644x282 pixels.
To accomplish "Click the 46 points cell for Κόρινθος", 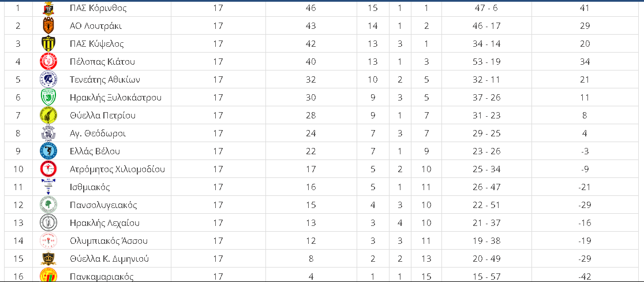I will 311,8.
